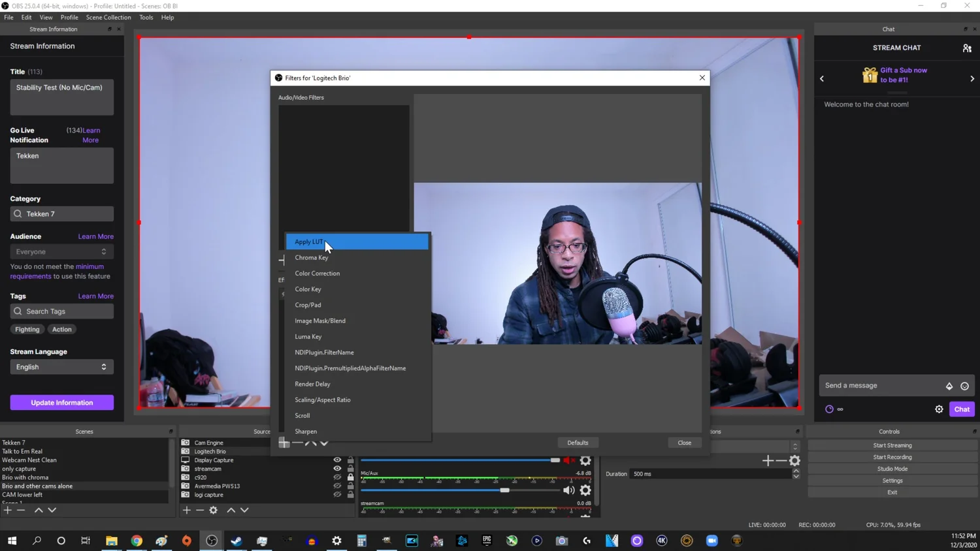Click the Update Information button
Image resolution: width=980 pixels, height=551 pixels.
[x=61, y=402]
